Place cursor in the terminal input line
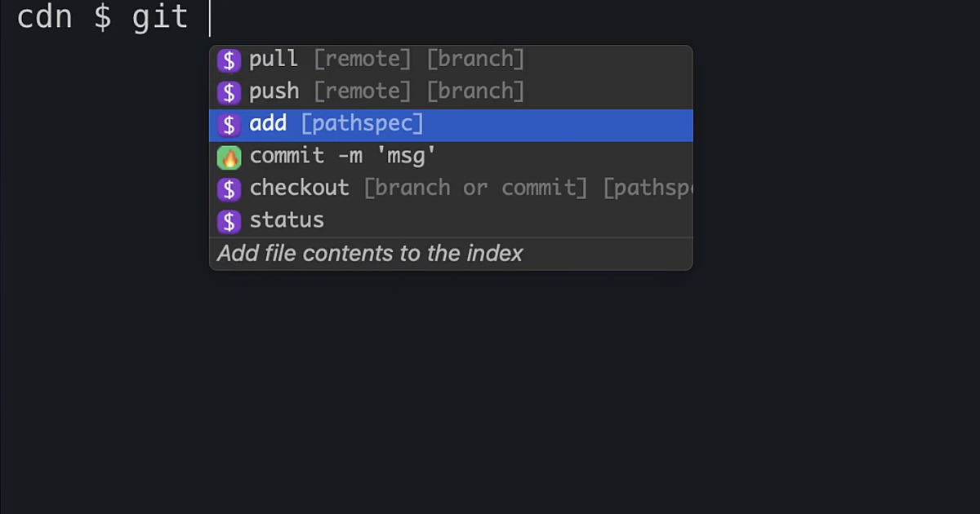 pyautogui.click(x=211, y=16)
